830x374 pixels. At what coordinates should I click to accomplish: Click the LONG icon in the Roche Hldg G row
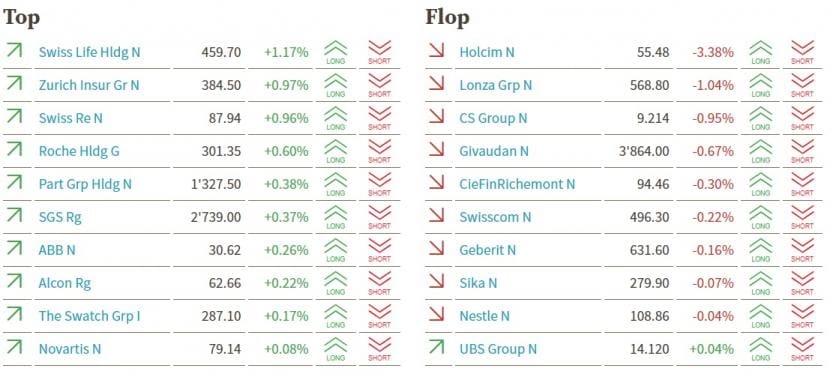click(x=336, y=151)
